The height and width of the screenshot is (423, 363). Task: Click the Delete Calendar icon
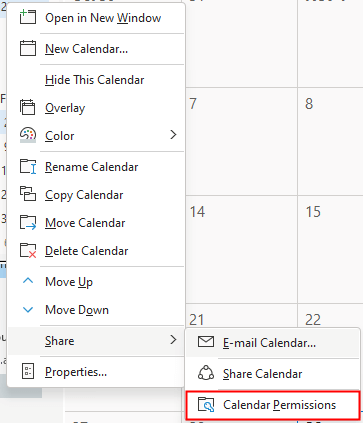(28, 250)
